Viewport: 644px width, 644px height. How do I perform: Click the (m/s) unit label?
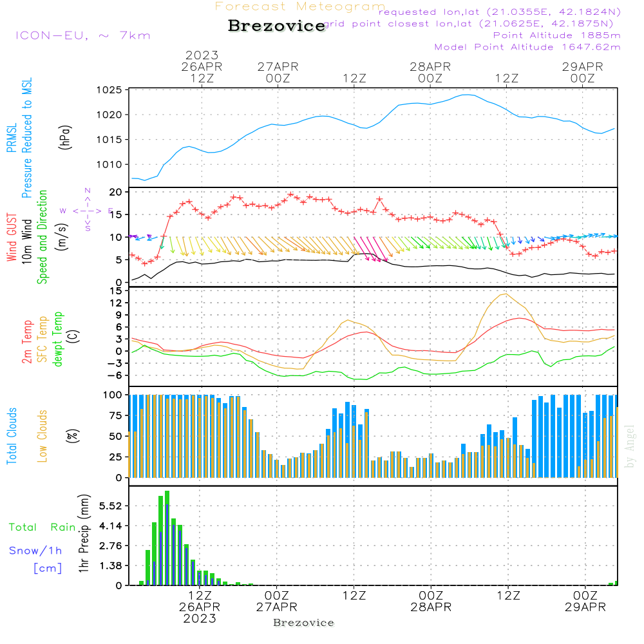pos(62,237)
